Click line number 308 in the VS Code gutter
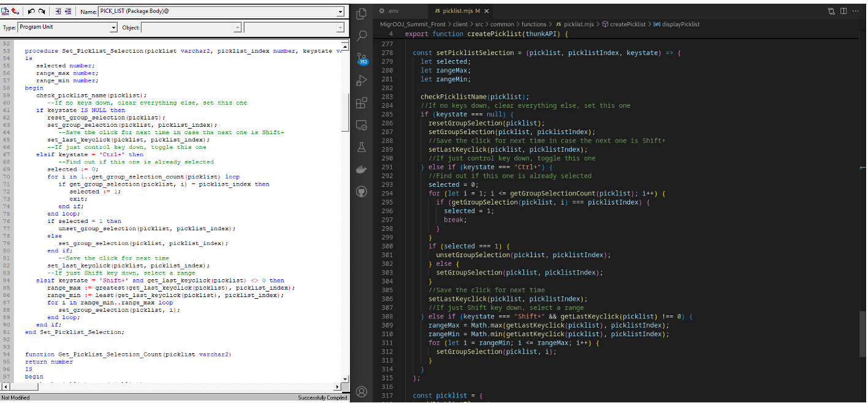The width and height of the screenshot is (868, 403). point(386,317)
